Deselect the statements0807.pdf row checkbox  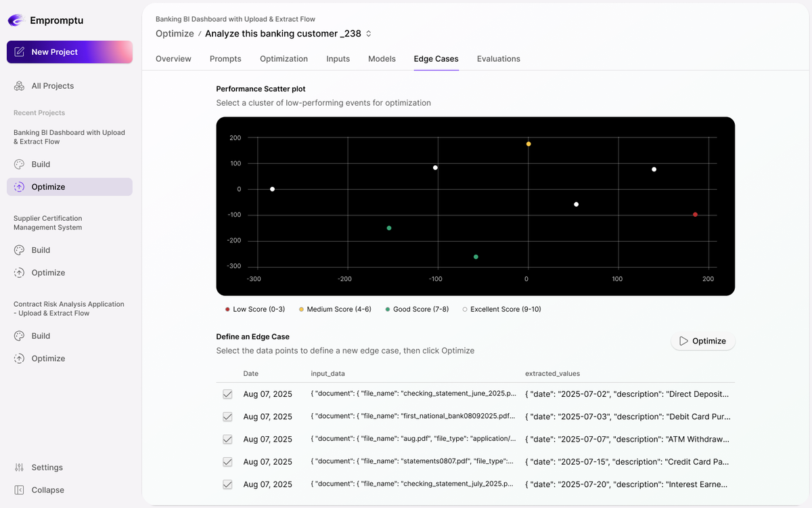click(x=227, y=462)
